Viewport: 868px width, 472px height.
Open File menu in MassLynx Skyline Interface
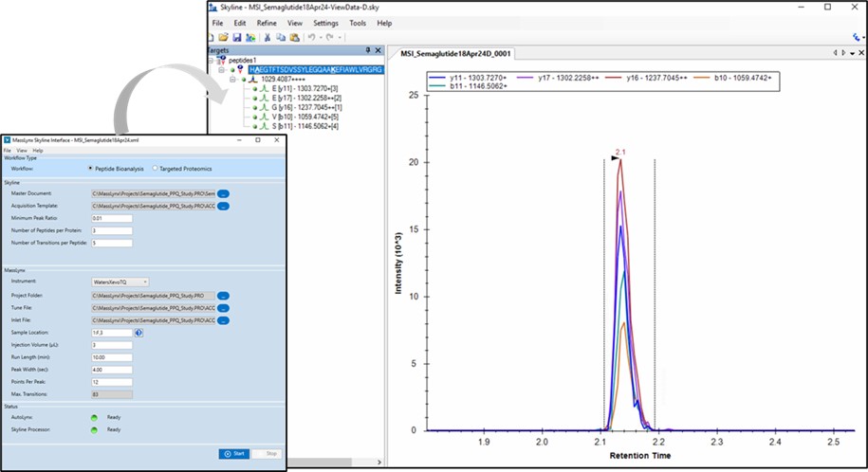click(x=8, y=151)
